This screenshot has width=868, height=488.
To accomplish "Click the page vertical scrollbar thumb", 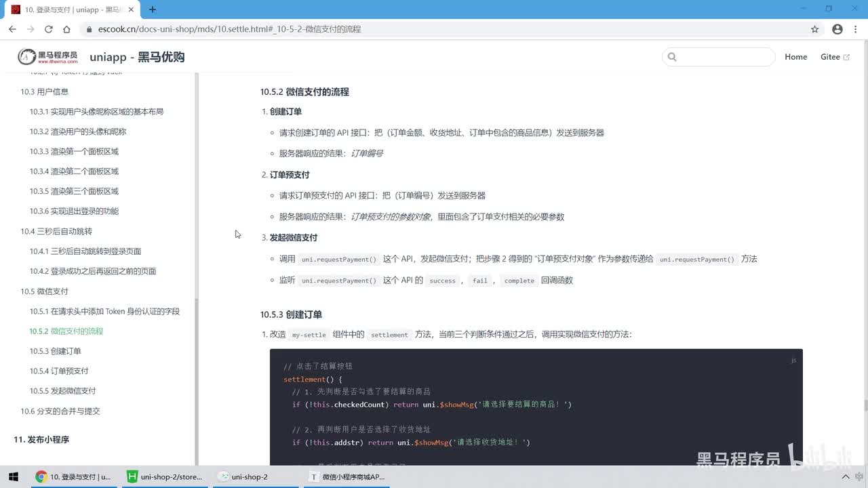I will [x=865, y=405].
